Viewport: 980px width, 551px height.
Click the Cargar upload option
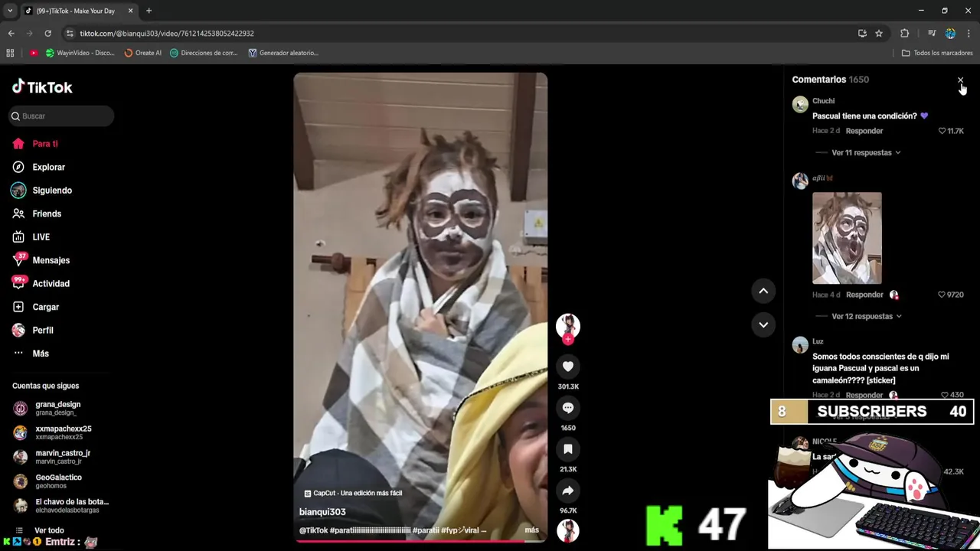pos(35,307)
